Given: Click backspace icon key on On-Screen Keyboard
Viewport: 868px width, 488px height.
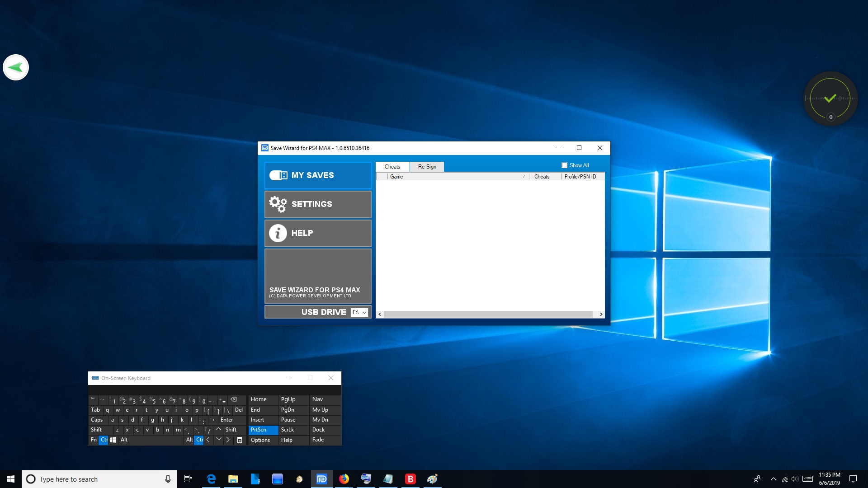Looking at the screenshot, I should [236, 400].
